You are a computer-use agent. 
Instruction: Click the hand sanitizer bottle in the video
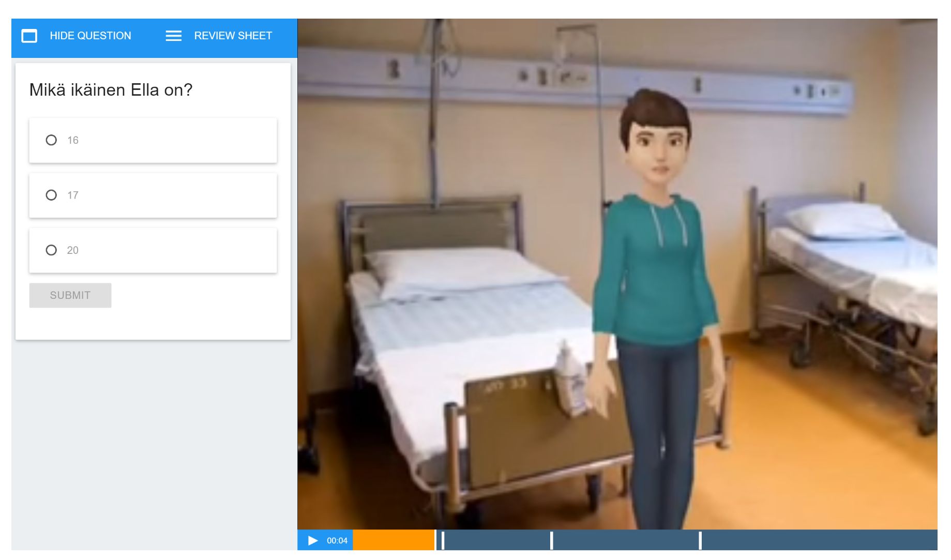coord(570,380)
